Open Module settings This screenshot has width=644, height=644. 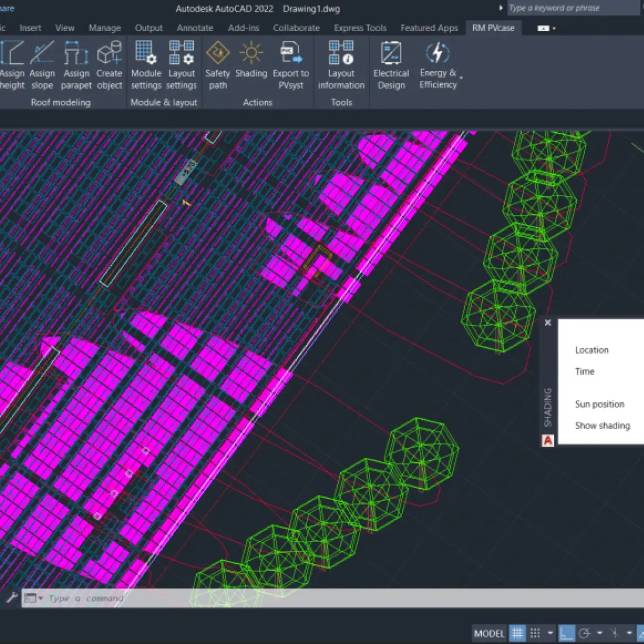point(146,65)
